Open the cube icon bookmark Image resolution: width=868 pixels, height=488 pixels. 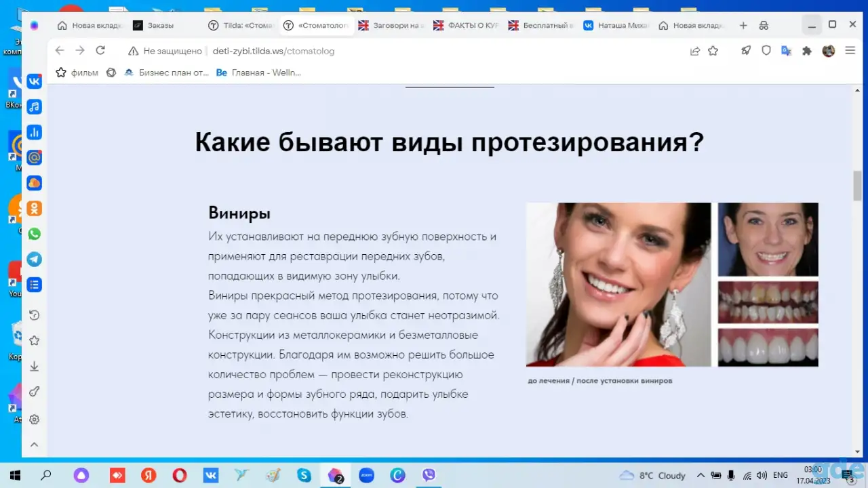111,73
